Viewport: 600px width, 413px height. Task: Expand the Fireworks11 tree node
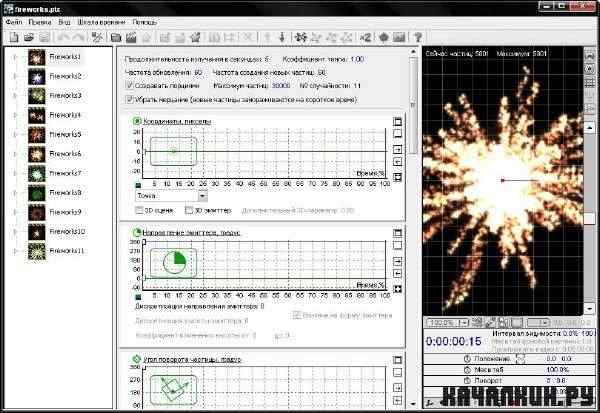tap(15, 251)
